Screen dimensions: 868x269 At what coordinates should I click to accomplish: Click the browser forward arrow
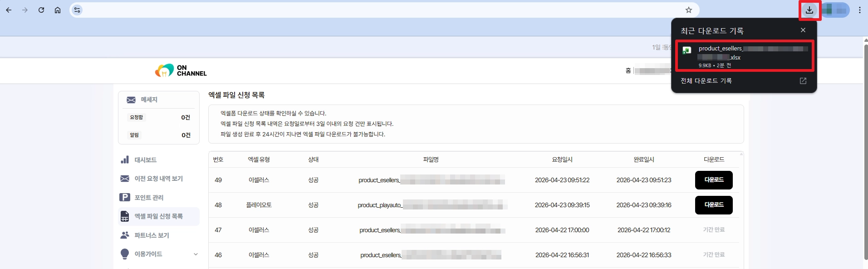(x=25, y=10)
